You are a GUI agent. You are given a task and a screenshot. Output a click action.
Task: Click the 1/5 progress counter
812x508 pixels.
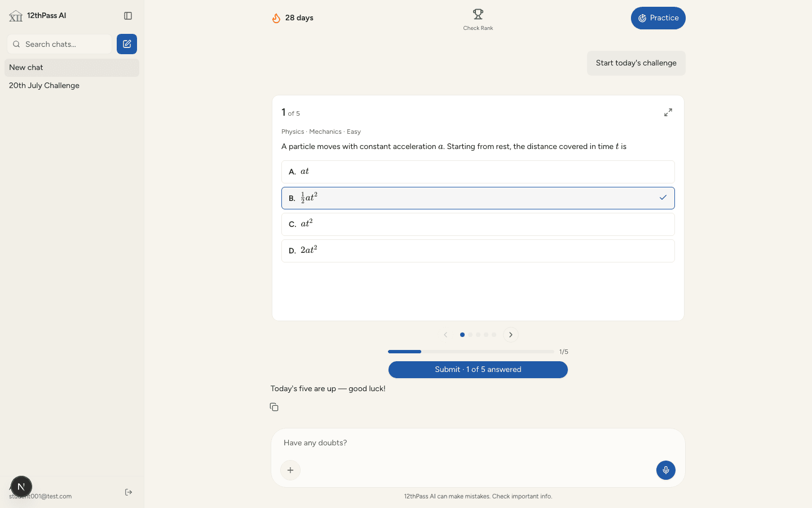564,352
